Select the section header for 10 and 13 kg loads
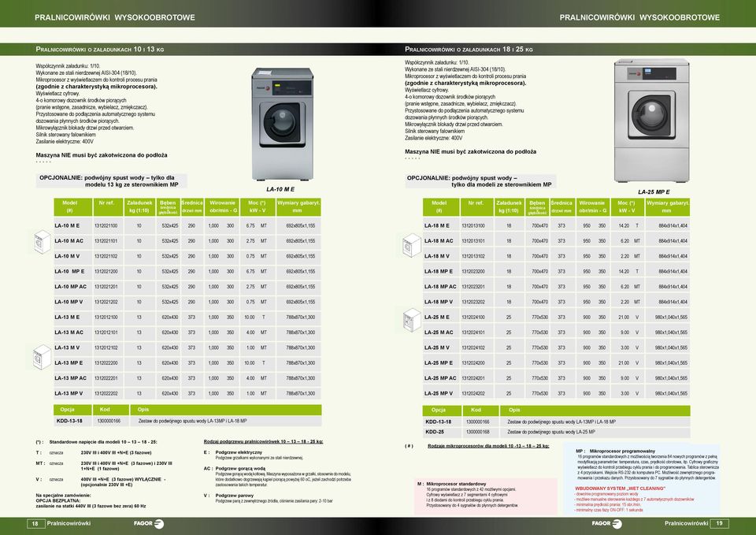756x535 pixels. [100, 49]
